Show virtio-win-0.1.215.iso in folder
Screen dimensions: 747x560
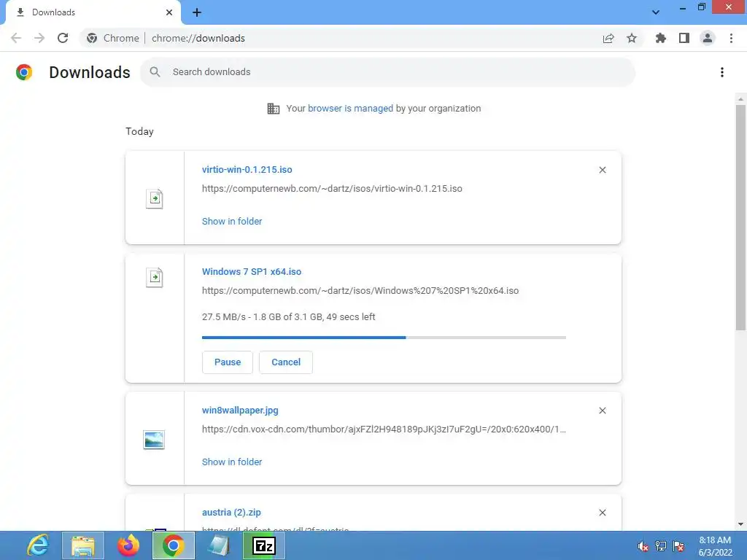[232, 222]
